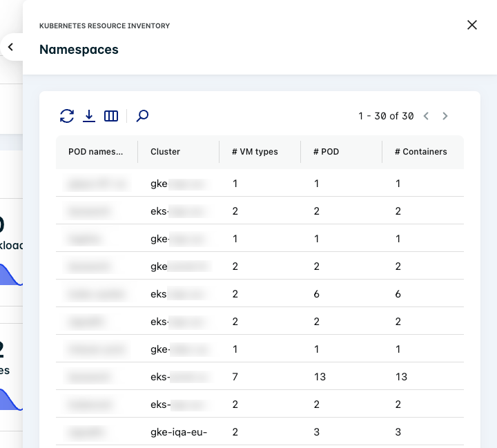Screen dimensions: 497x448
Task: Go to previous page of results
Action: (427, 116)
